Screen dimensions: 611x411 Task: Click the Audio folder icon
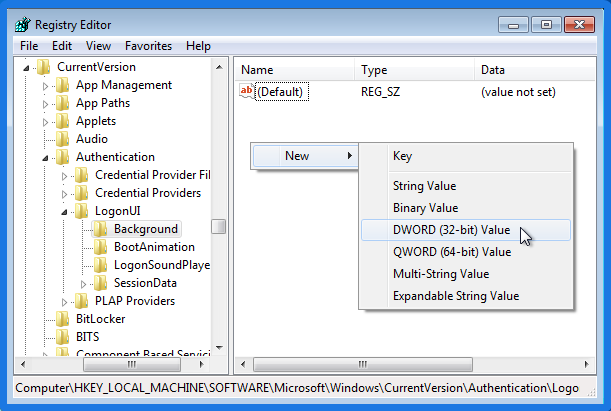62,139
